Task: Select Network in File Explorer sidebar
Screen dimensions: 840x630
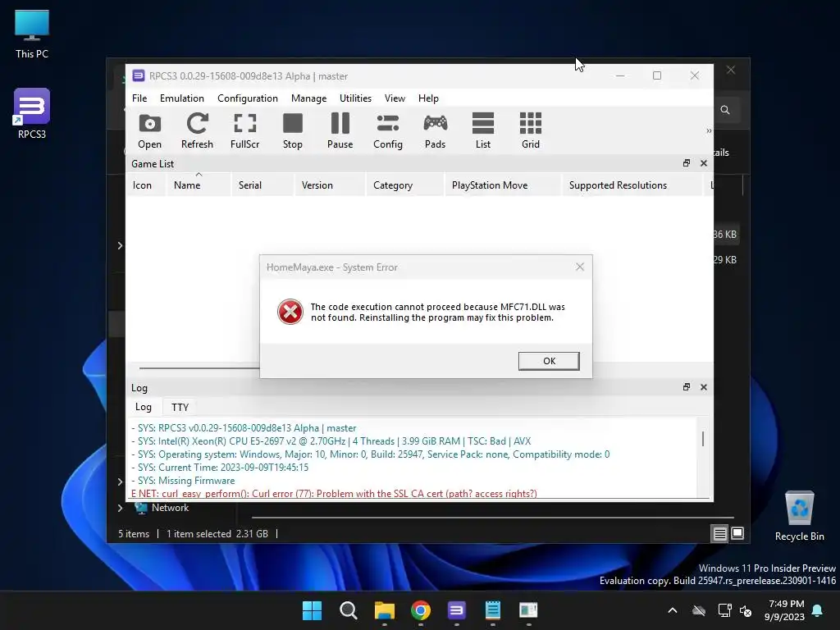Action: point(170,507)
